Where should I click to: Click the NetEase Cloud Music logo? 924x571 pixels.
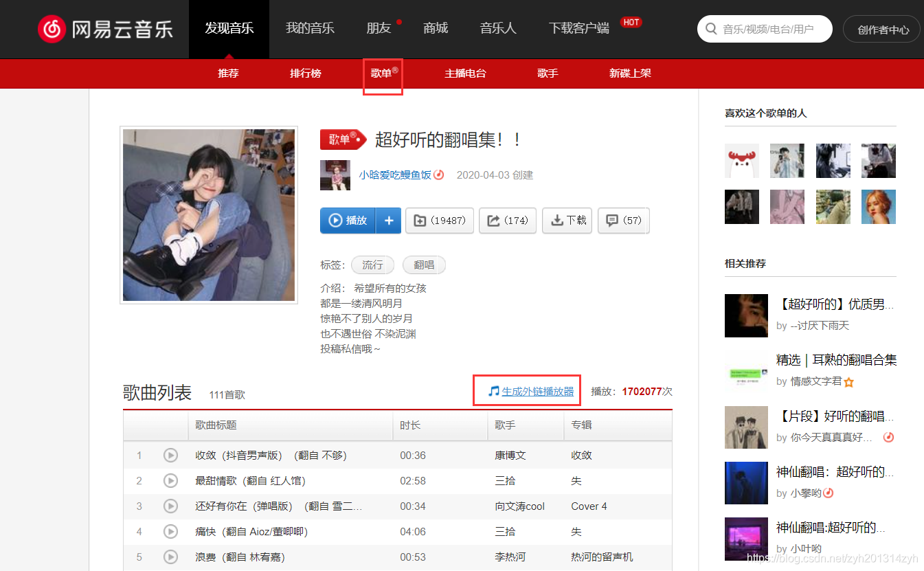(x=105, y=29)
